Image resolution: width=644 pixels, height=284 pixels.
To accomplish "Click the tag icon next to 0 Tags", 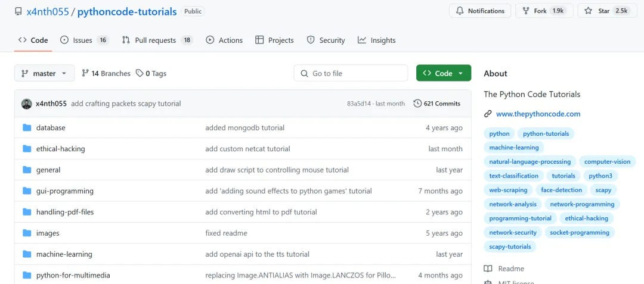I will coord(140,73).
